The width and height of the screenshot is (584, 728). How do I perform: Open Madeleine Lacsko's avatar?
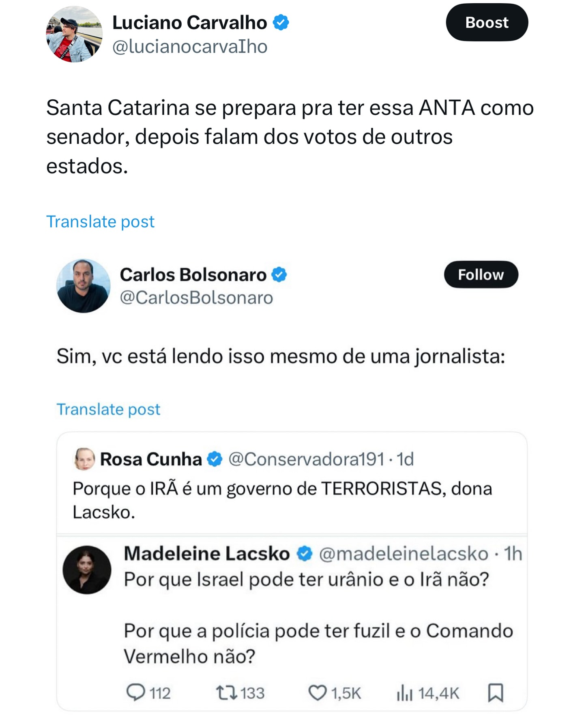87,570
